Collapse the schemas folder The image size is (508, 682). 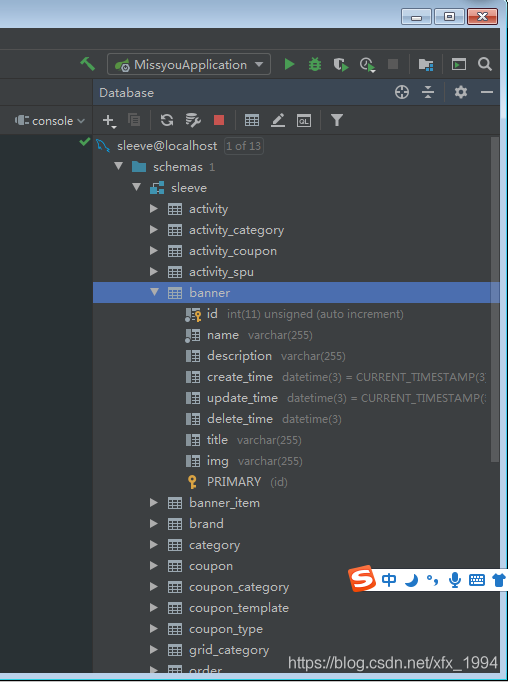tap(118, 166)
